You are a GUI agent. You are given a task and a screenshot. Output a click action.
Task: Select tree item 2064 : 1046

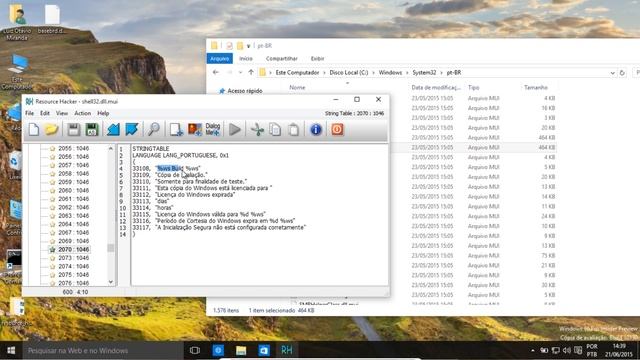(73, 224)
